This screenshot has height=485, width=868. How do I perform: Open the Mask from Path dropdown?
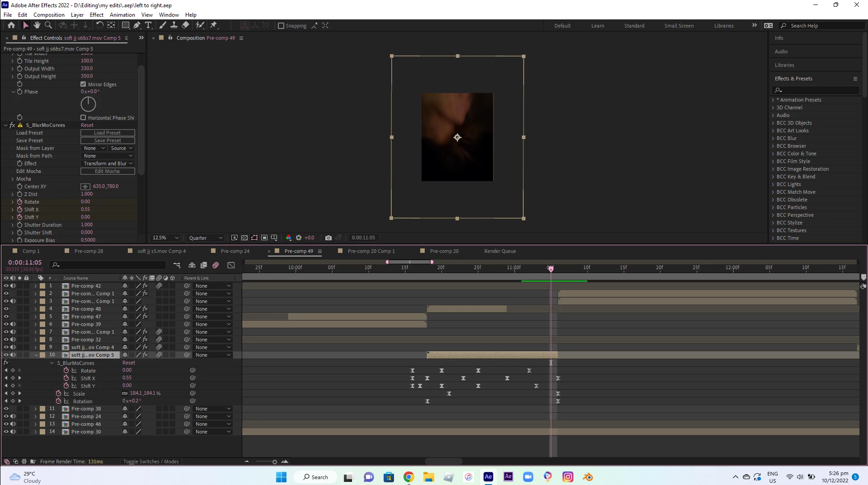[x=108, y=156]
